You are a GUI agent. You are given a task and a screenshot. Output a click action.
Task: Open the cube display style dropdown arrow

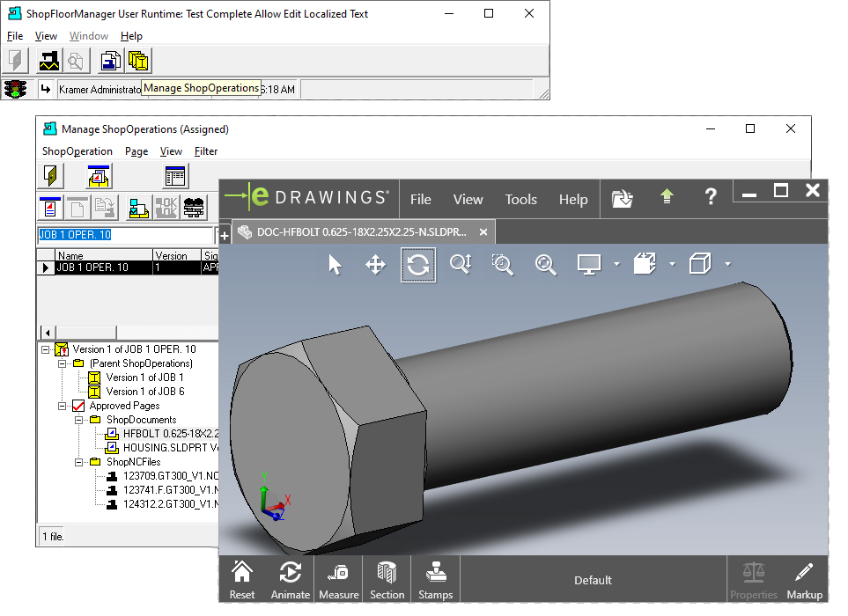[x=728, y=264]
